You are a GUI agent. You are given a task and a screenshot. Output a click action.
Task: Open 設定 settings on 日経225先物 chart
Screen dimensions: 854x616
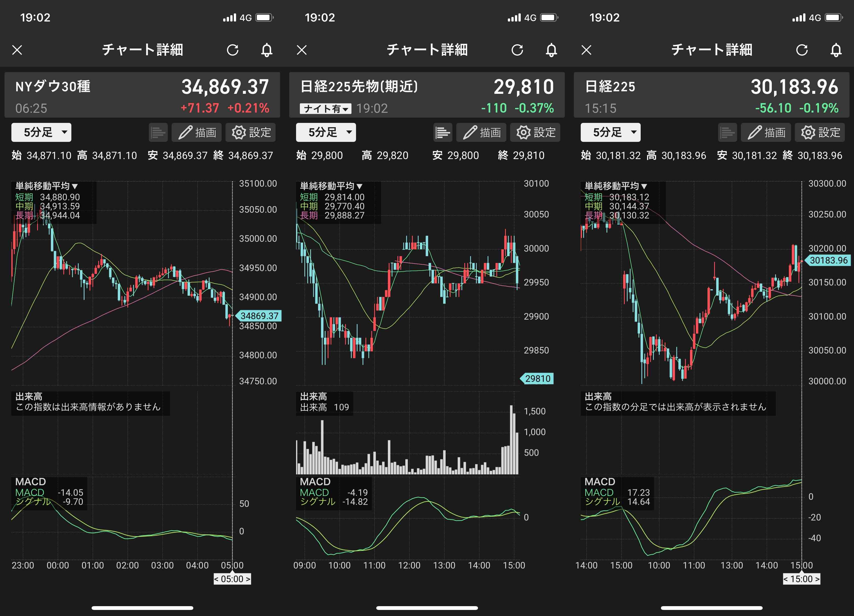coord(535,133)
